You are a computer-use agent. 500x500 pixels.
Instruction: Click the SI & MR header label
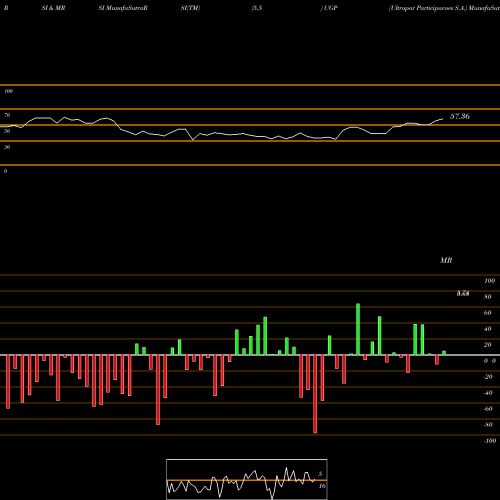(x=53, y=8)
